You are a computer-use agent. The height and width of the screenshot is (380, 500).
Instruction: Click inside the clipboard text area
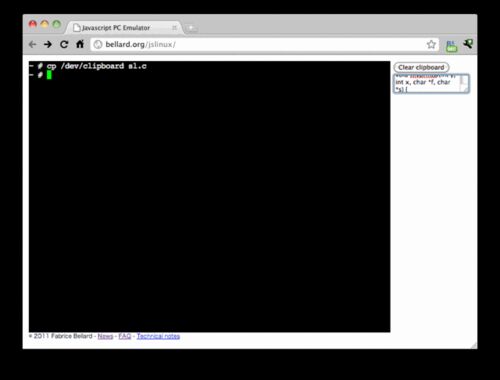click(x=427, y=83)
